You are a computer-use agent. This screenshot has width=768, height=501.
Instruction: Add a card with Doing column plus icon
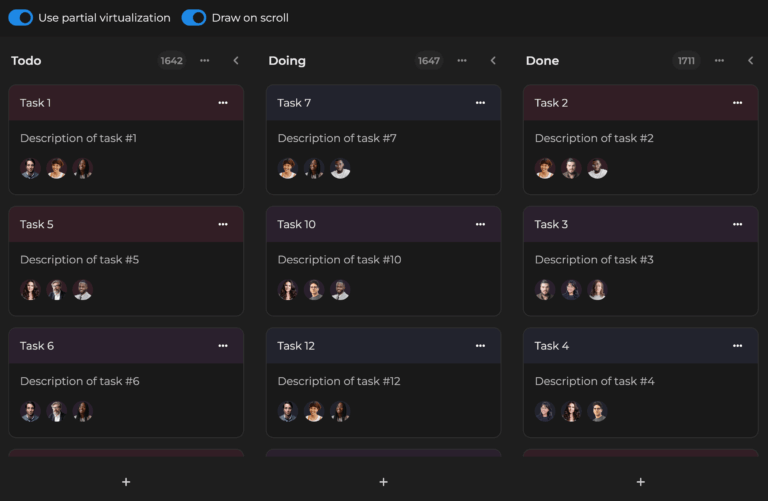pyautogui.click(x=383, y=482)
